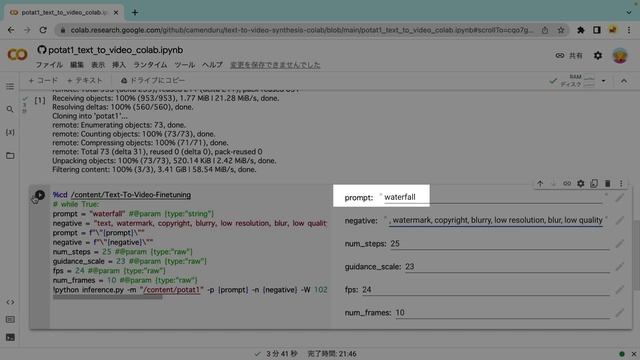Click the /content/potat1 path in code
Viewport: 640px width, 360px height.
pos(171,290)
